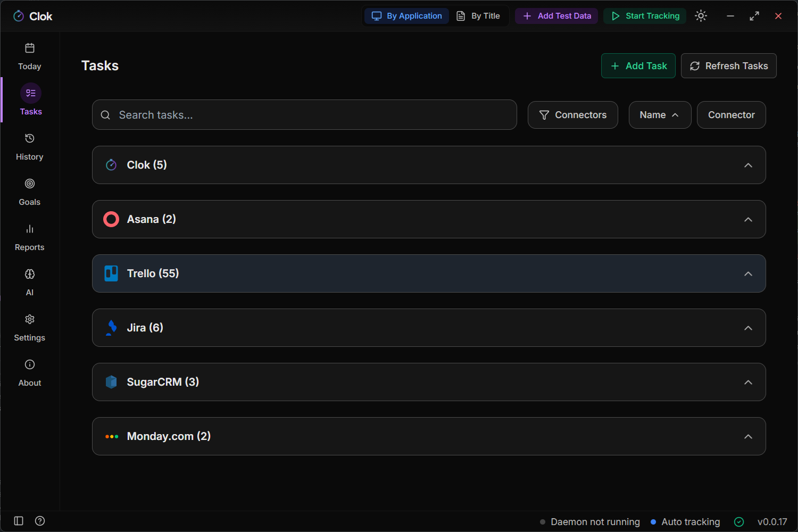This screenshot has height=532, width=798.
Task: Click the Trello logo icon
Action: pyautogui.click(x=111, y=273)
